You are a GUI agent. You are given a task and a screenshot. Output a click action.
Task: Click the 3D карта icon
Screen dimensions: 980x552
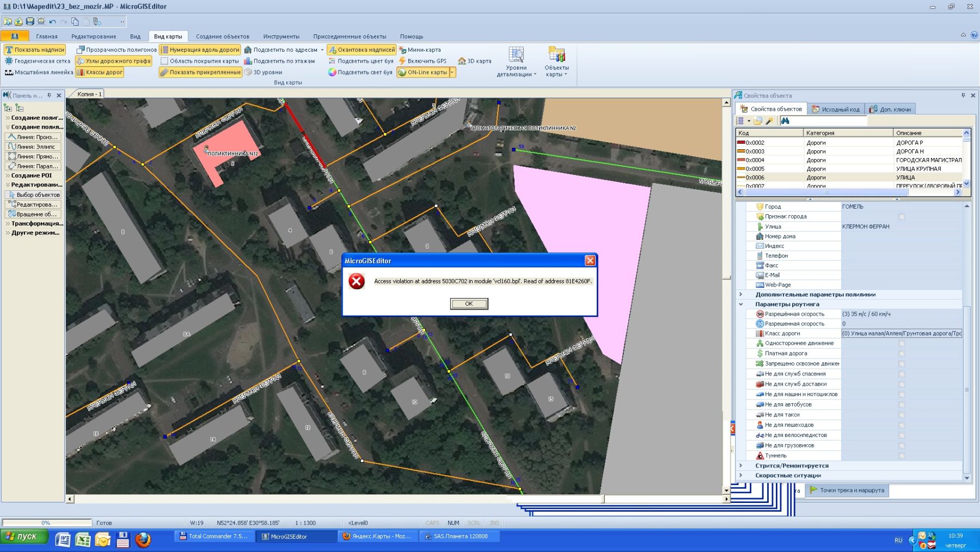pyautogui.click(x=462, y=61)
